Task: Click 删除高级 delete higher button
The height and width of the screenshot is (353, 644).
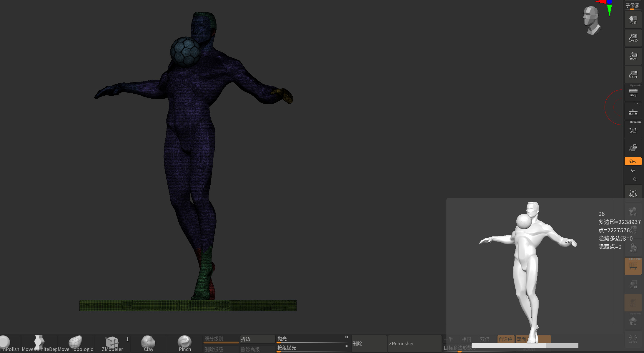Action: [257, 349]
